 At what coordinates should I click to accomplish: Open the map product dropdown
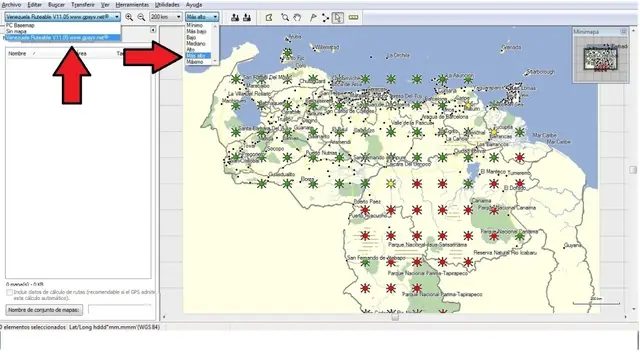tap(62, 17)
